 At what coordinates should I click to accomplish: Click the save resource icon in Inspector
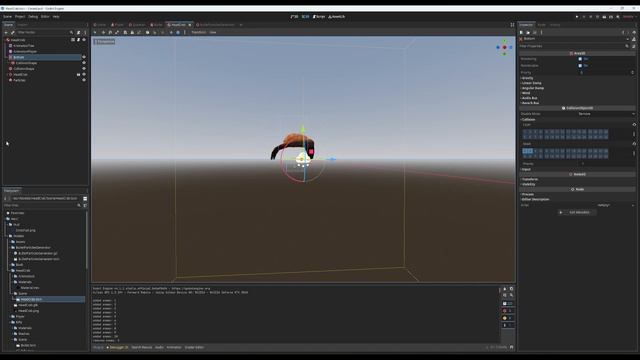coord(535,32)
